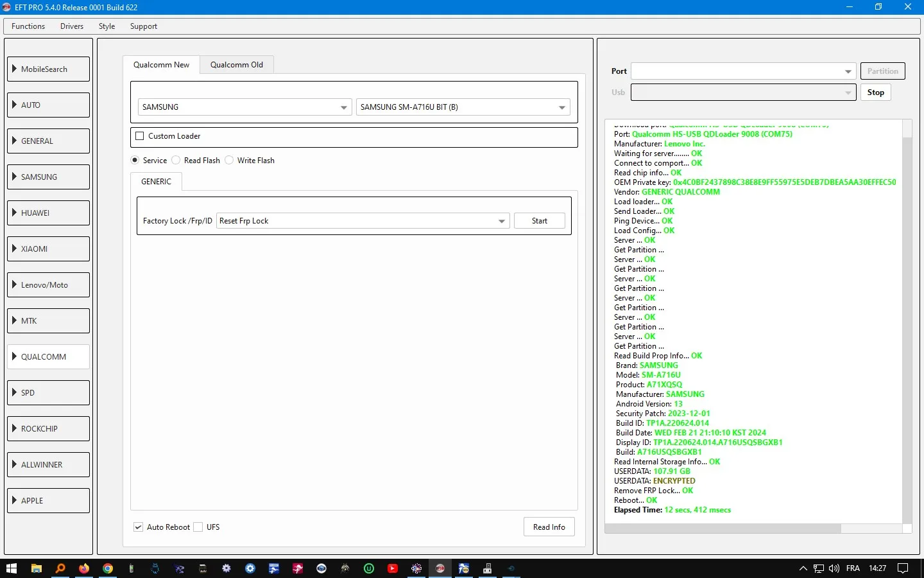Viewport: 924px width, 578px height.
Task: Open Firefox from the taskbar
Action: tap(84, 568)
